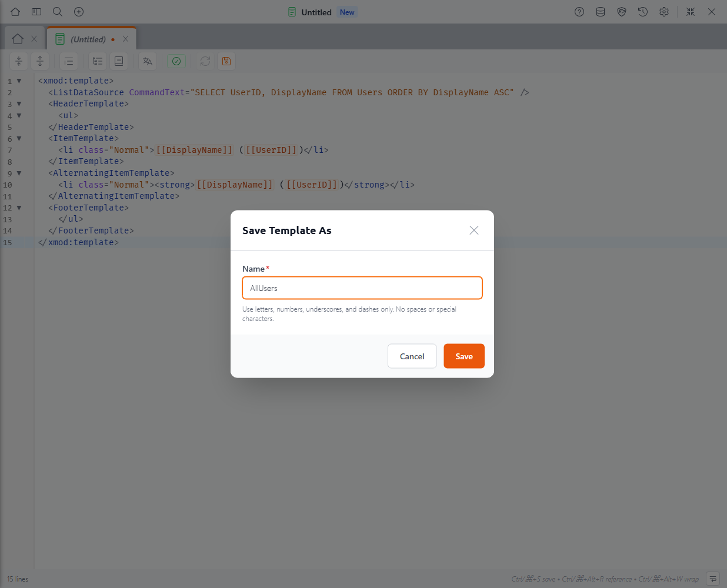Click the New badge next to Untitled

(x=347, y=12)
